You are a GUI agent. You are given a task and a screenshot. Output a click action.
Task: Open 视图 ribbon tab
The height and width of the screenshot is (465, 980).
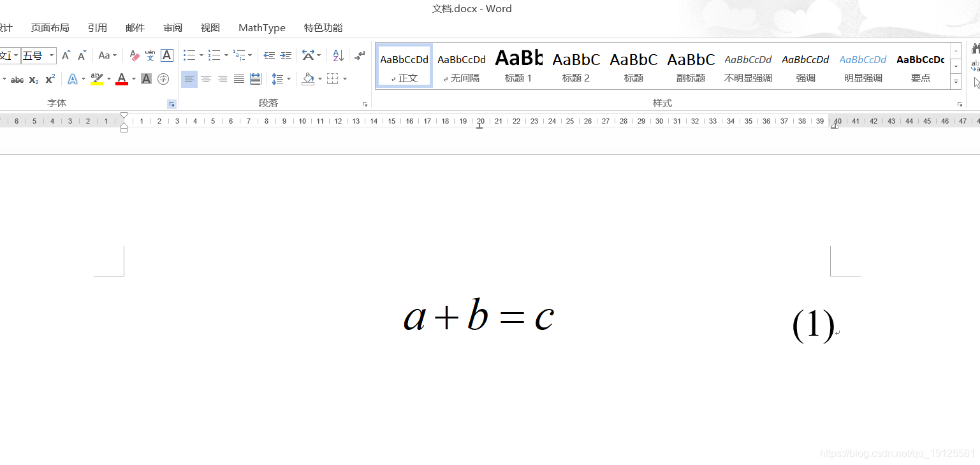click(x=210, y=27)
